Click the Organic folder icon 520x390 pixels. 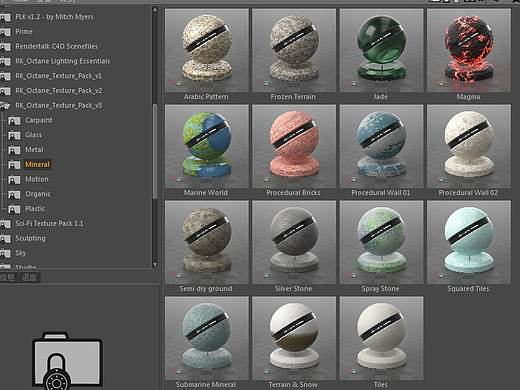[14, 194]
